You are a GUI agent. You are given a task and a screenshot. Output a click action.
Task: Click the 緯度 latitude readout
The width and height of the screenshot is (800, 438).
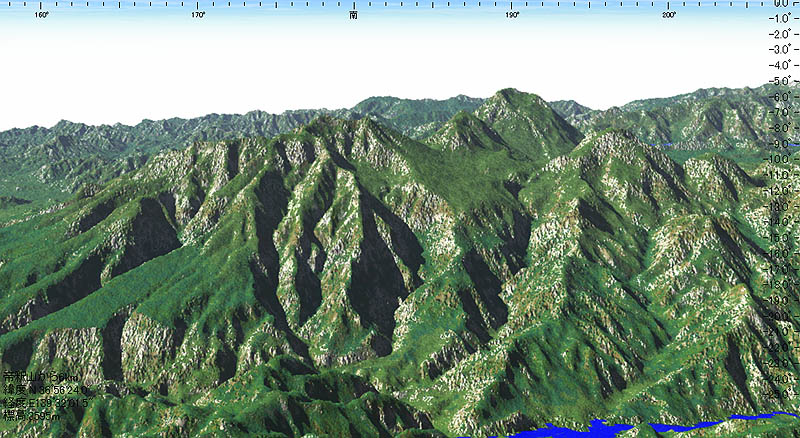46,389
